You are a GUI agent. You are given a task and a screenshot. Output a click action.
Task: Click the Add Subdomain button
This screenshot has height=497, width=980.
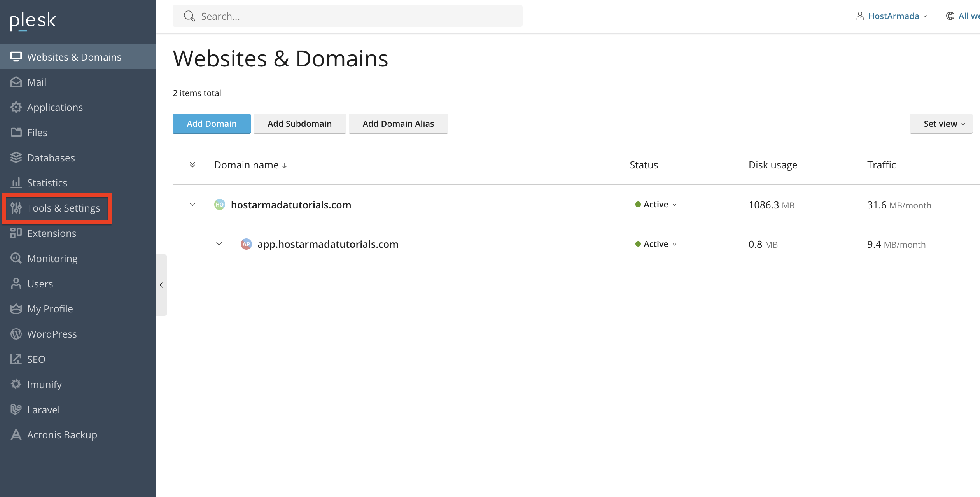299,124
